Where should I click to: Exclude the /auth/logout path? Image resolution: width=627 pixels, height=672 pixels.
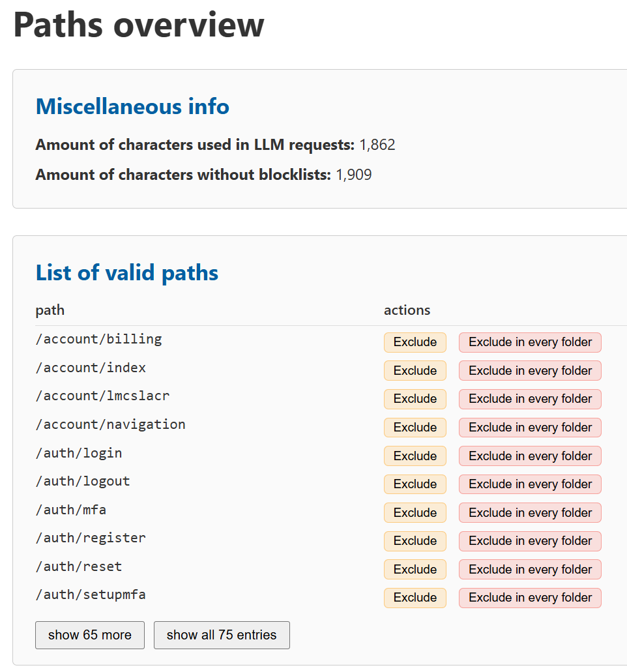tap(415, 484)
